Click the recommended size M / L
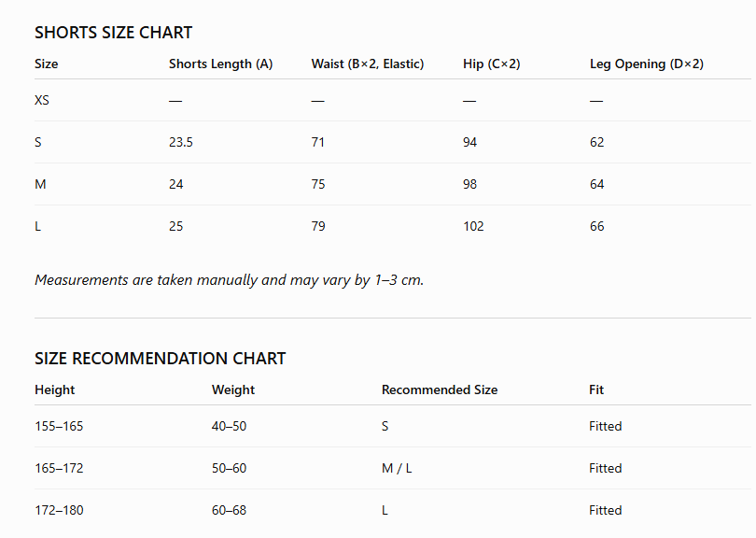Image resolution: width=756 pixels, height=538 pixels. tap(397, 468)
